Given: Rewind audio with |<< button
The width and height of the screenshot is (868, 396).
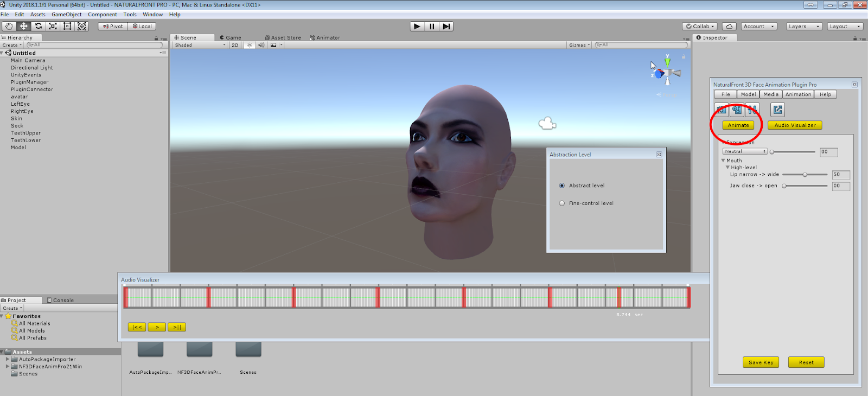Looking at the screenshot, I should (x=137, y=327).
